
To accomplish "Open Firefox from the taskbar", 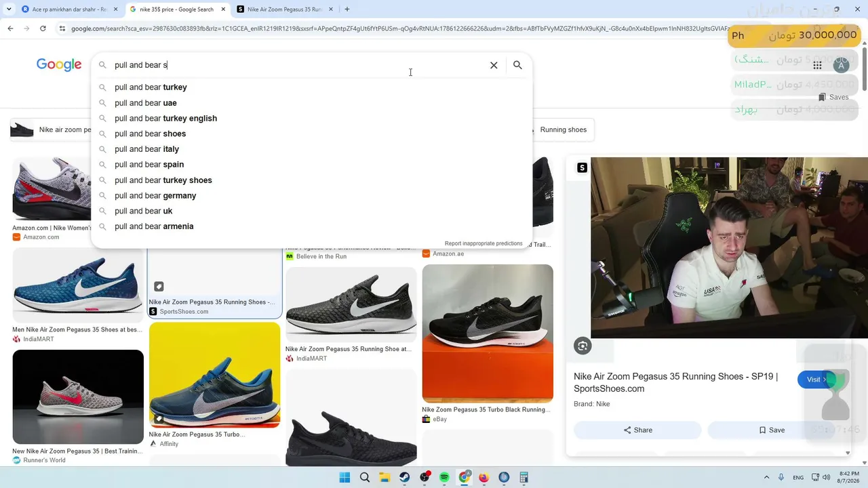I will (484, 477).
